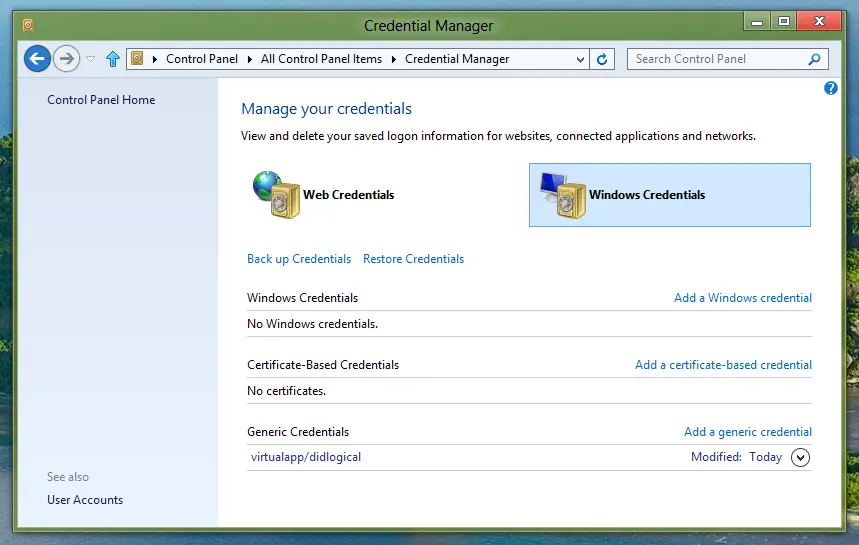Click the No certificates text
This screenshot has width=859, height=545.
(x=287, y=391)
